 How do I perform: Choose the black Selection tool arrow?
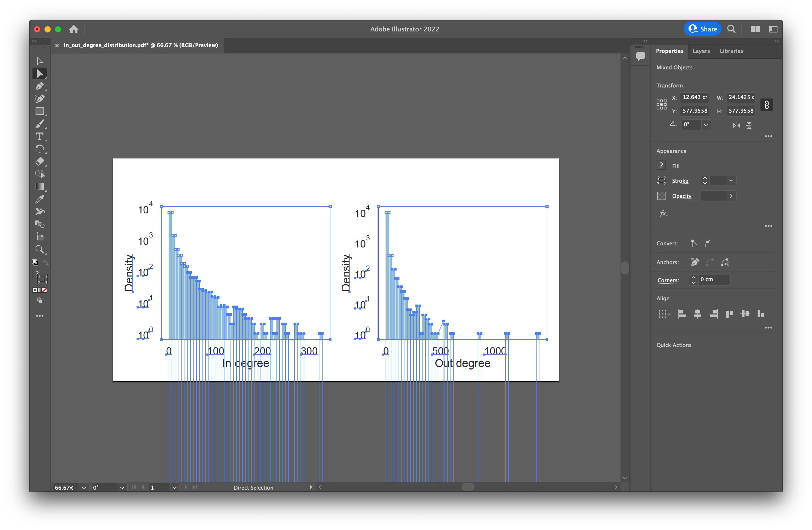[x=40, y=61]
